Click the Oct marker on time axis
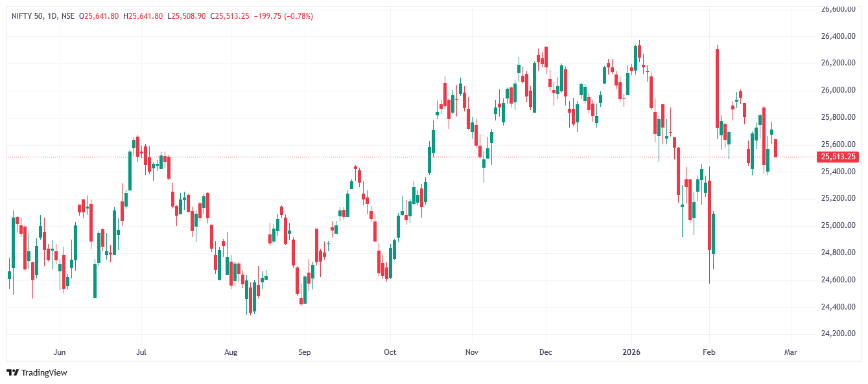Image resolution: width=868 pixels, height=384 pixels. (390, 352)
